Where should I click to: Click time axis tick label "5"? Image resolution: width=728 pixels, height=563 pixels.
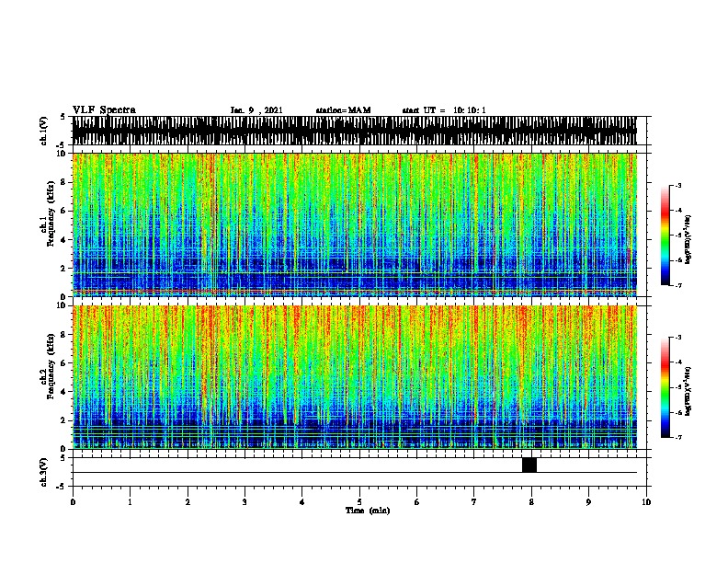[359, 501]
